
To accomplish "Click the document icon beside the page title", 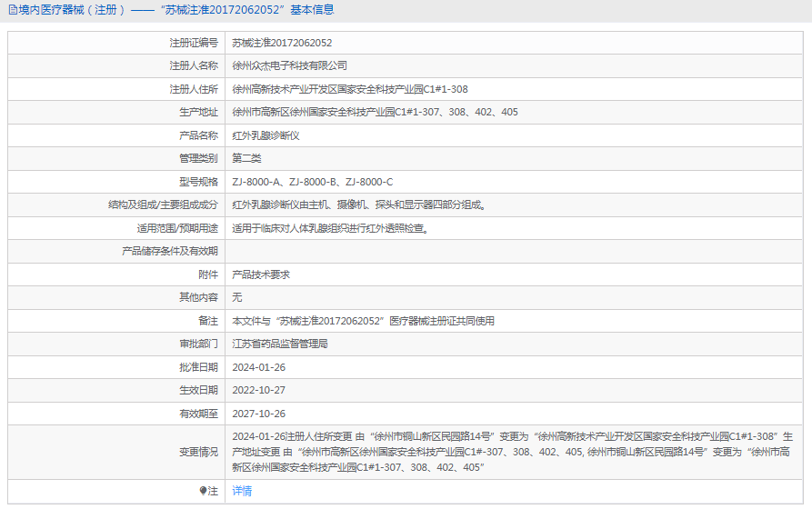I will (13, 10).
